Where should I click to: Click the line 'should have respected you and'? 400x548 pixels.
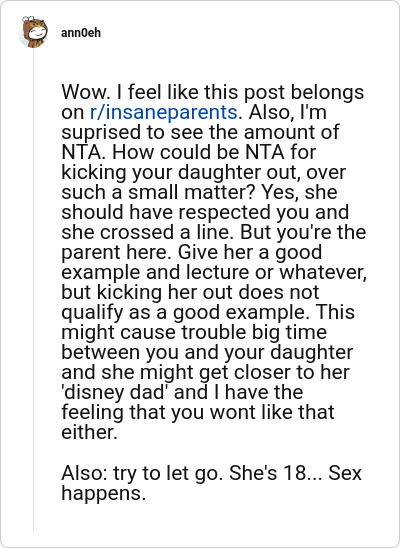205,212
